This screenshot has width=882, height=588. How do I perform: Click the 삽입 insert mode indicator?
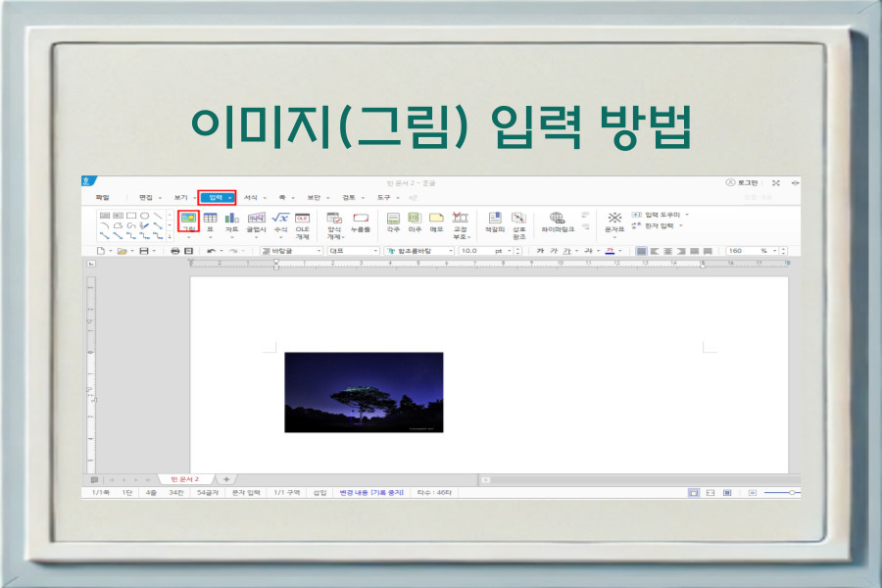click(319, 492)
